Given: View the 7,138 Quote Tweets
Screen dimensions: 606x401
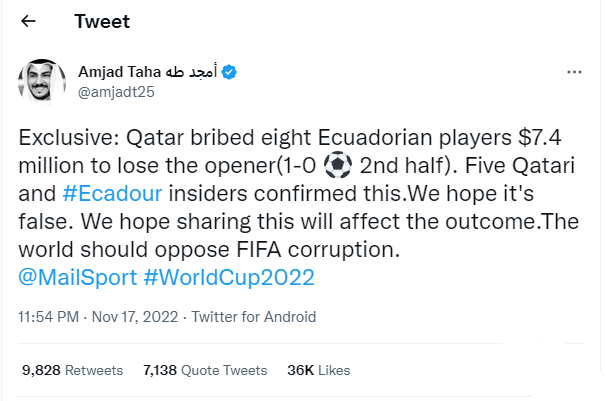Looking at the screenshot, I should [205, 370].
